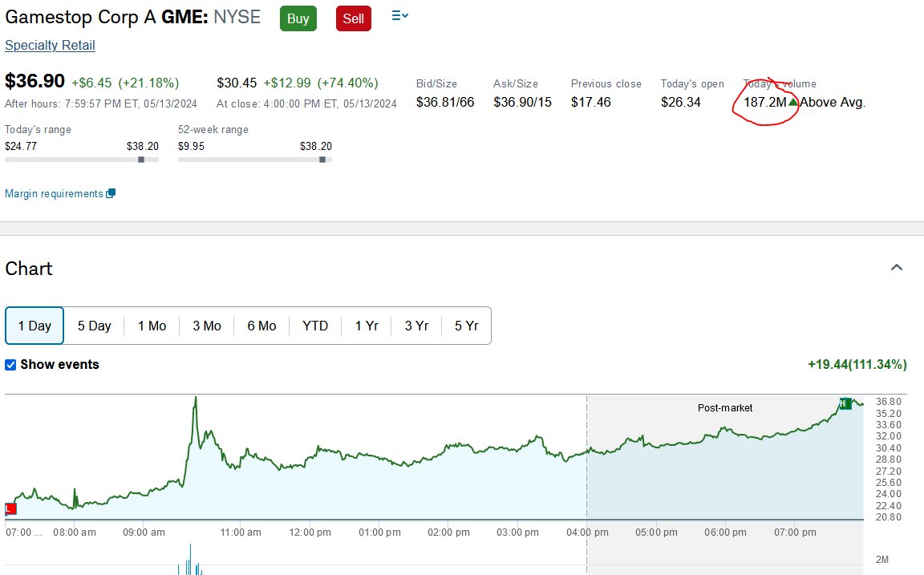Select the 5 Day chart range
924x575 pixels.
[95, 326]
